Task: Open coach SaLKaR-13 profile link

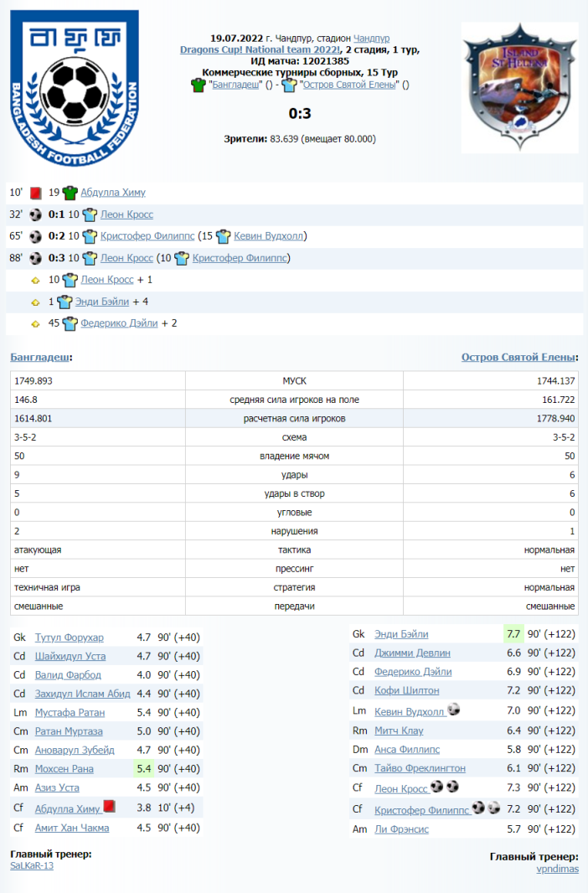Action: (31, 865)
